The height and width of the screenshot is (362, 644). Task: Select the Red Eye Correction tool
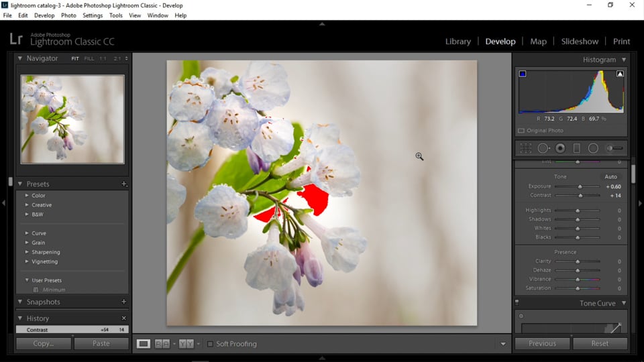tap(560, 148)
